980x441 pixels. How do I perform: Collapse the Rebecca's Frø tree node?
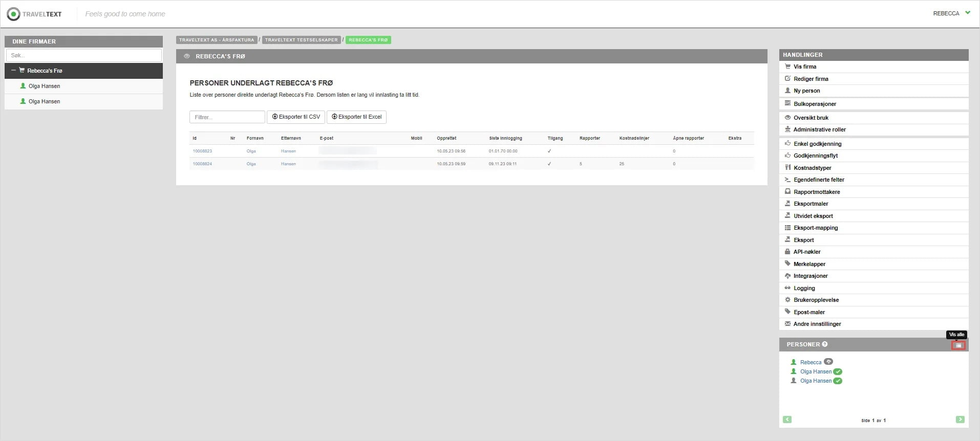coord(13,71)
